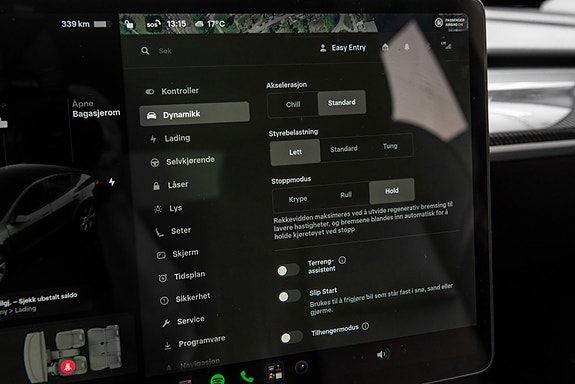Open the Navigasjon menu item

(193, 364)
